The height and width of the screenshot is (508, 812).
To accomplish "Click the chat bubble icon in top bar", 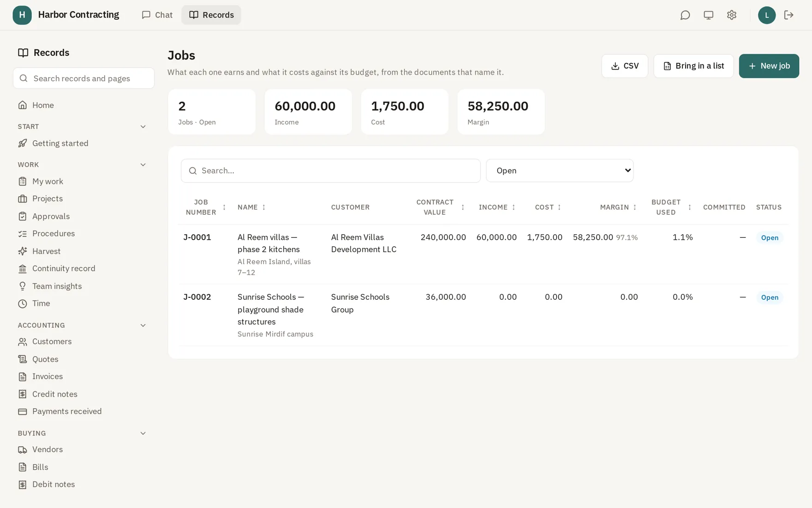I will tap(685, 15).
